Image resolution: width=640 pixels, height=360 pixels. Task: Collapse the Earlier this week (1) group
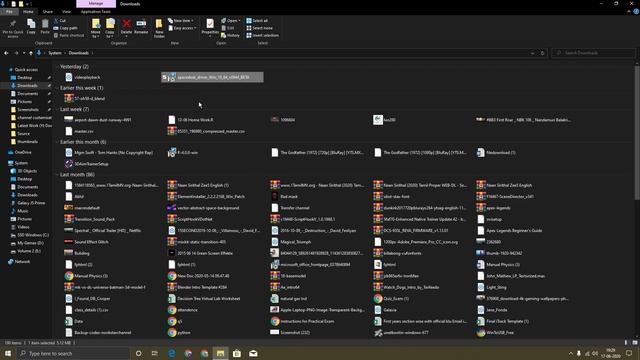pyautogui.click(x=57, y=88)
